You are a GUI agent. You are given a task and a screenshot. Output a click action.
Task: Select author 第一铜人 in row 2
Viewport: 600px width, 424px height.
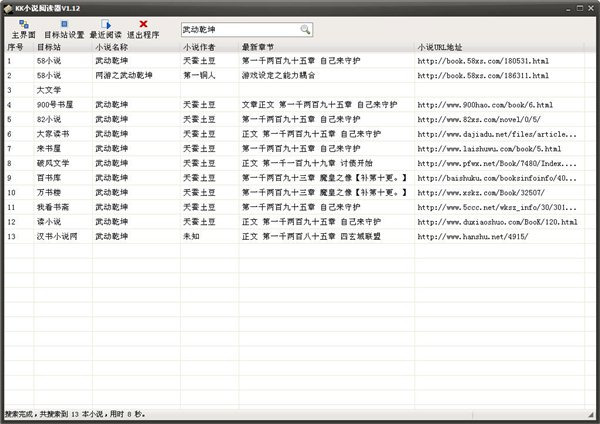(199, 75)
